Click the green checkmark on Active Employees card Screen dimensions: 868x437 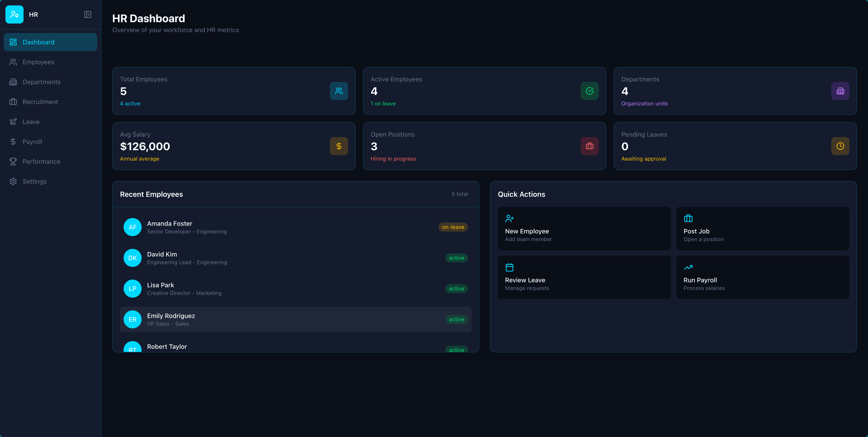589,91
